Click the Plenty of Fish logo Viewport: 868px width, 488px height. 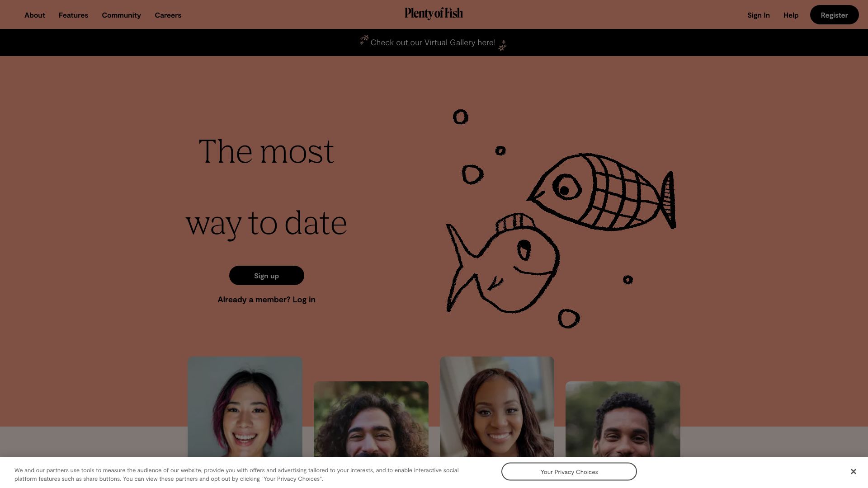(434, 14)
